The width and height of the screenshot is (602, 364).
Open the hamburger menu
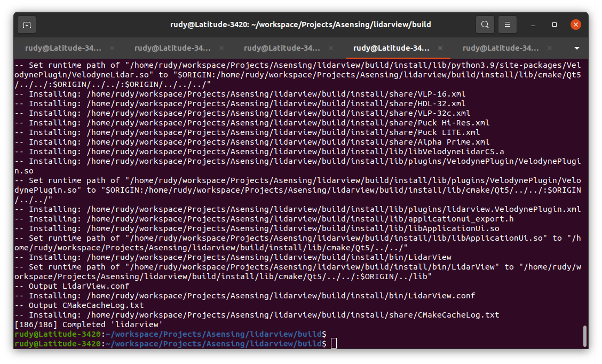(x=507, y=24)
